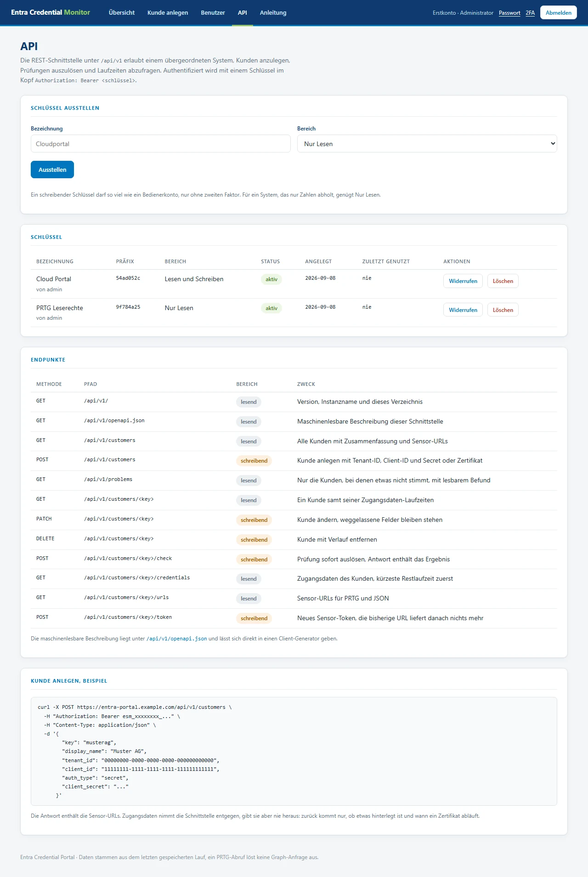
Task: Click the /api/v1/customers/<key>/check path
Action: pos(128,558)
